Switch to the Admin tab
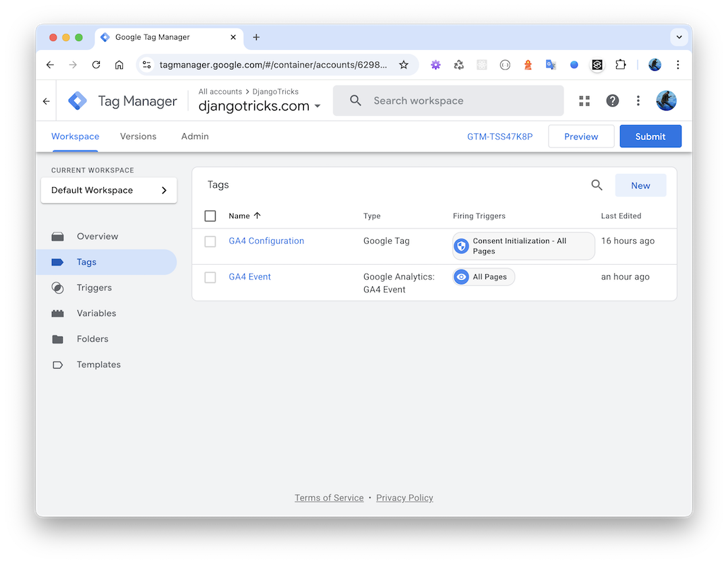 195,137
